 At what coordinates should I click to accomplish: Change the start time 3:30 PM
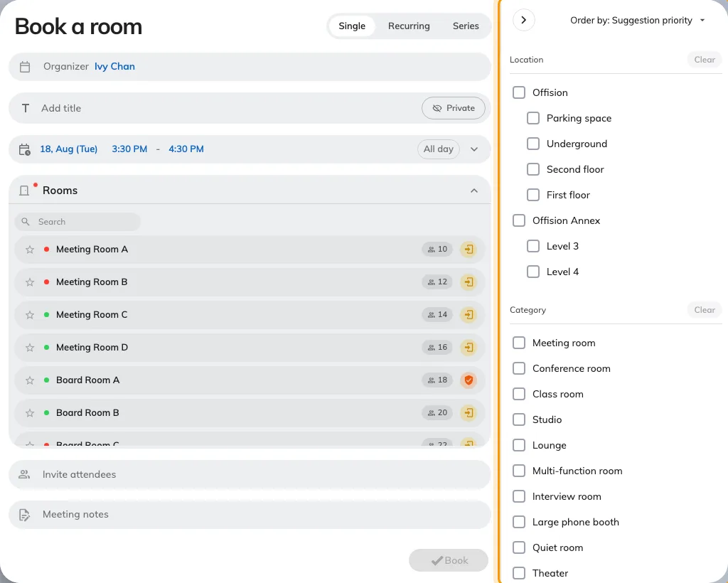[x=129, y=149]
